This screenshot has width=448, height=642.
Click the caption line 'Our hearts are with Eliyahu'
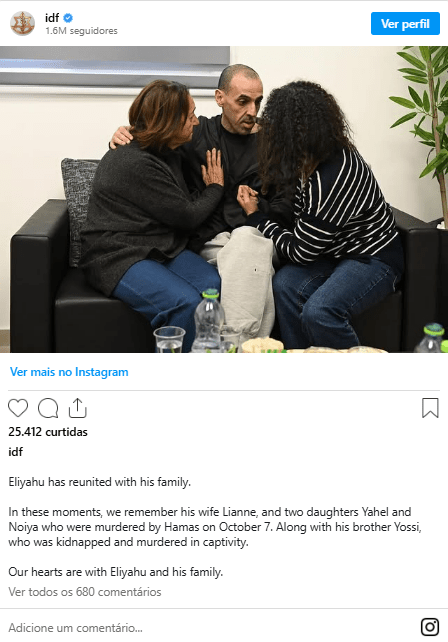[115, 572]
